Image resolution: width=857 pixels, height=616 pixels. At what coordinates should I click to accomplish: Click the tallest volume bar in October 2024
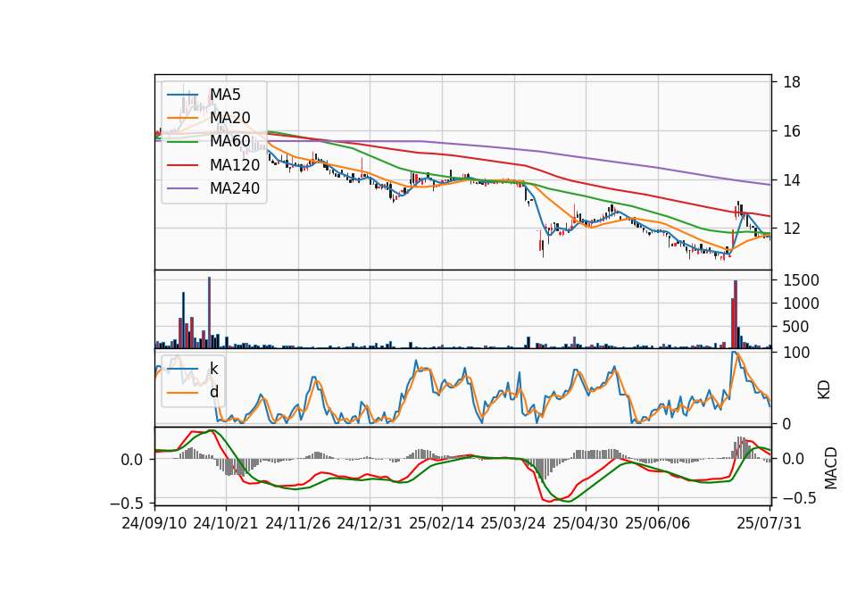point(209,312)
